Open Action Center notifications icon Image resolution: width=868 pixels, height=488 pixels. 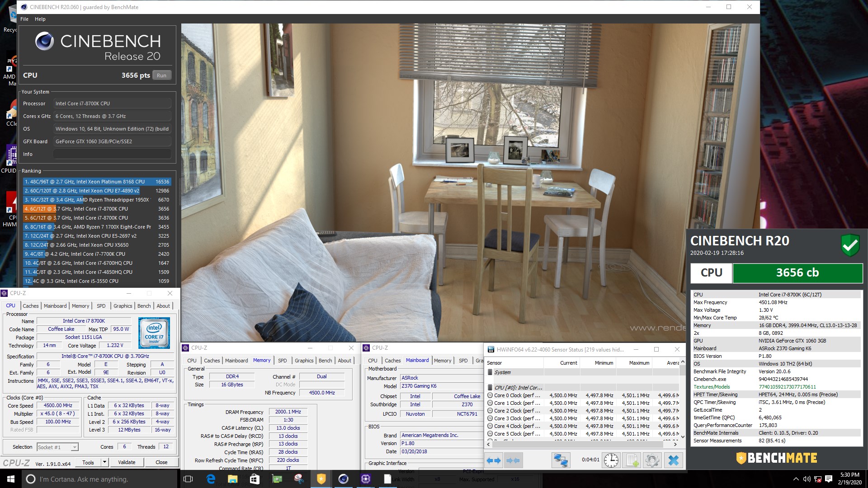tap(829, 479)
